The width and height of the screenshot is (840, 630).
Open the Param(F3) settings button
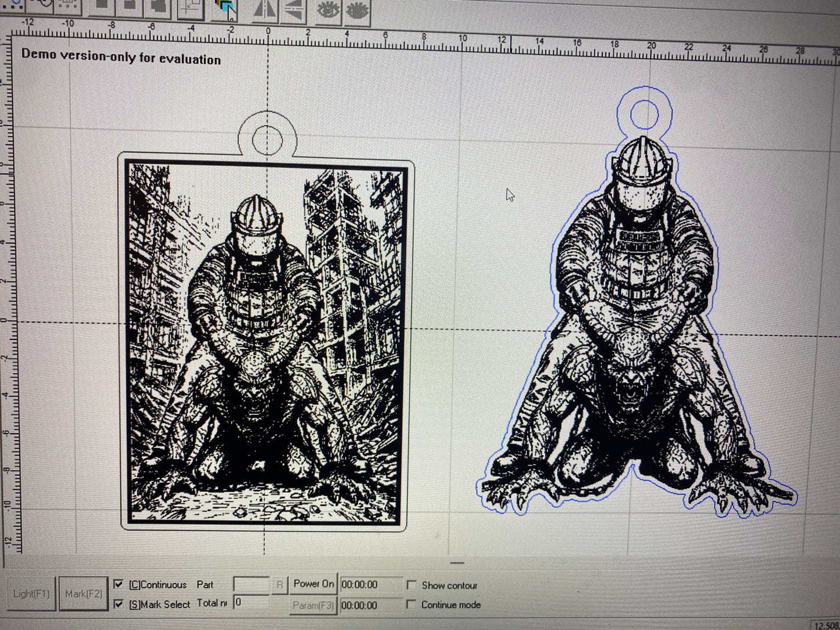tap(313, 605)
